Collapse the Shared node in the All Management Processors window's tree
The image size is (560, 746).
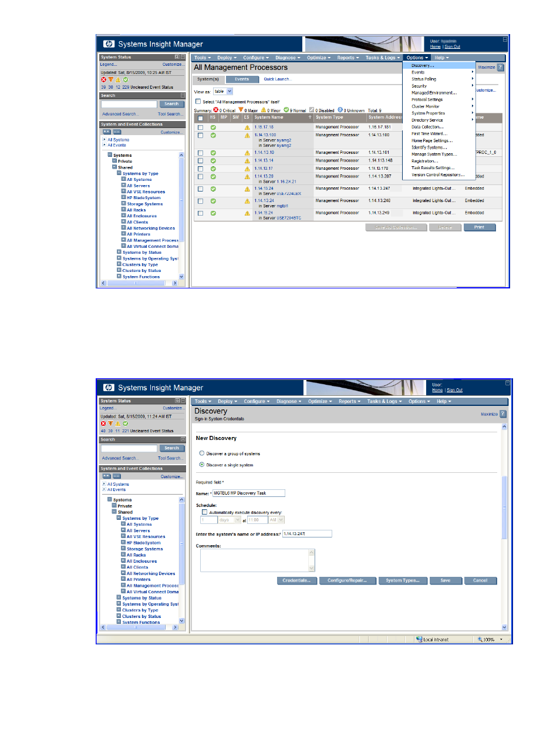tap(114, 167)
